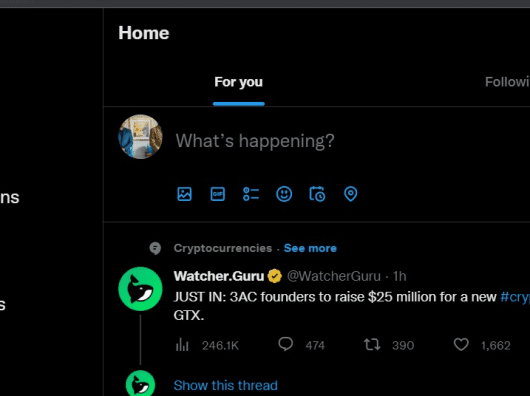Like the Watcher.Guru tweet via heart icon
The width and height of the screenshot is (530, 396).
(x=461, y=345)
